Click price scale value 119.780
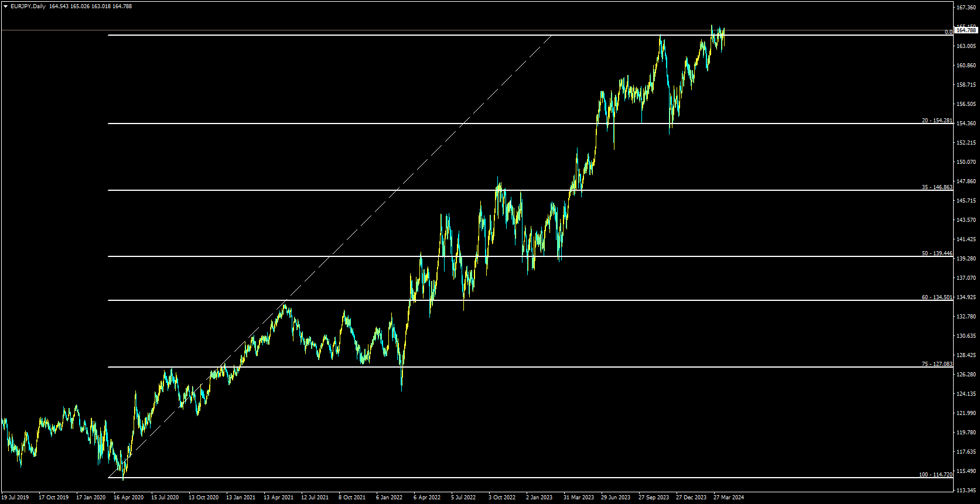Image resolution: width=980 pixels, height=504 pixels. pyautogui.click(x=966, y=432)
